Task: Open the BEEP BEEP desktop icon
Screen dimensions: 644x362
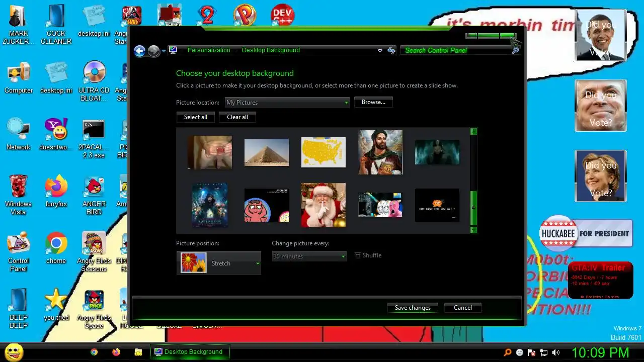Action: pyautogui.click(x=19, y=309)
